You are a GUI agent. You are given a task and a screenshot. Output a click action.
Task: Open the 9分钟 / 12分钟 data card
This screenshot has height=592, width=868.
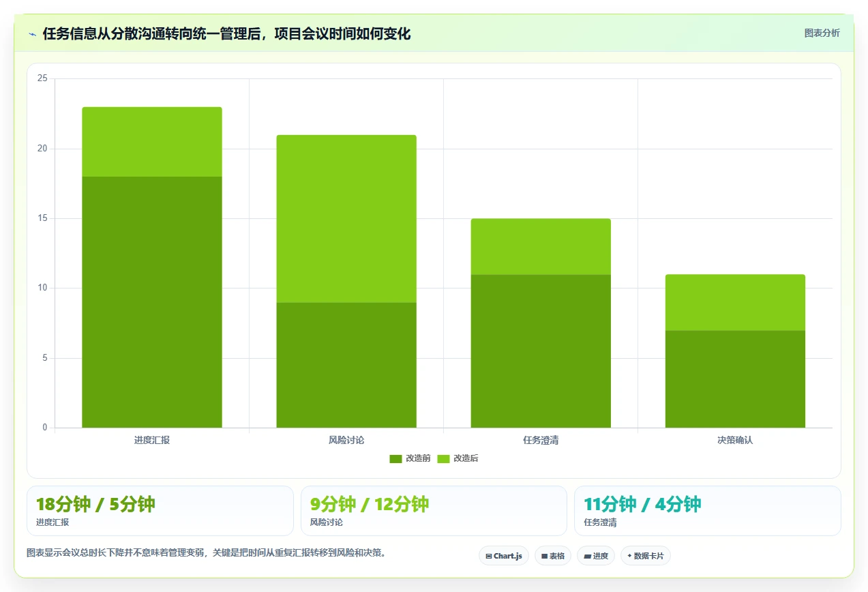pyautogui.click(x=434, y=511)
